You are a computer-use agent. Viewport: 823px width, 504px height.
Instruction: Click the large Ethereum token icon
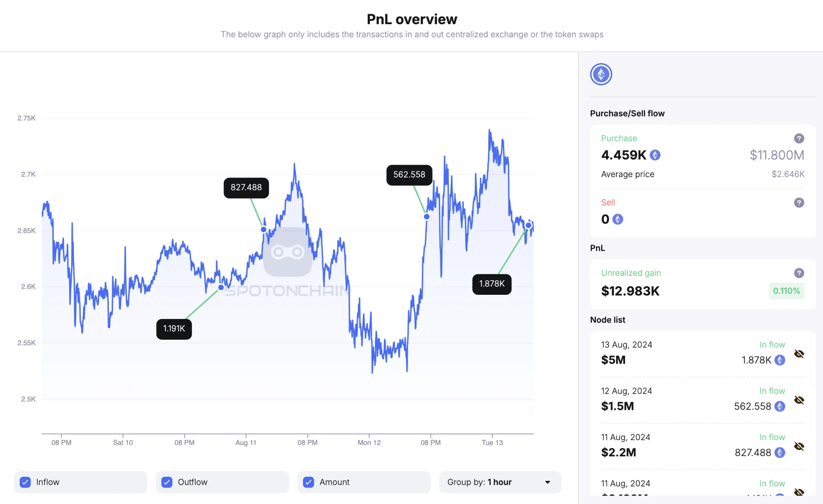601,74
